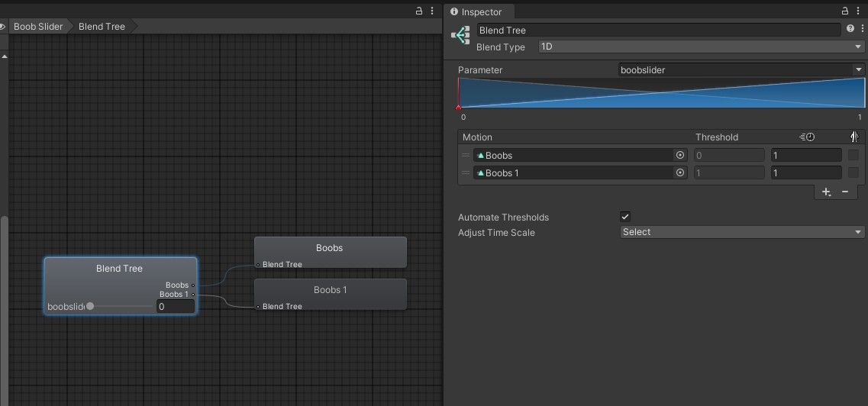
Task: Click the time scale field for Boobs 1
Action: (x=807, y=173)
